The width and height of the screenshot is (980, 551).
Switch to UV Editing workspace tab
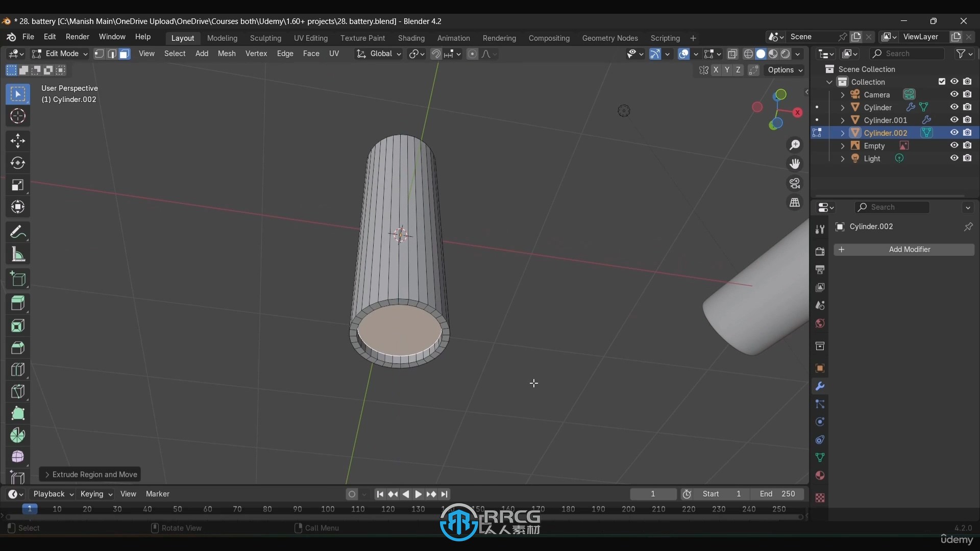[310, 38]
